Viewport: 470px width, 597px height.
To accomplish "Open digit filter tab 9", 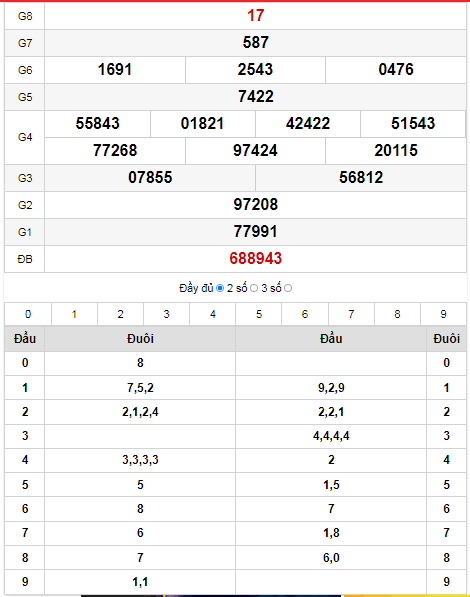I will click(443, 314).
